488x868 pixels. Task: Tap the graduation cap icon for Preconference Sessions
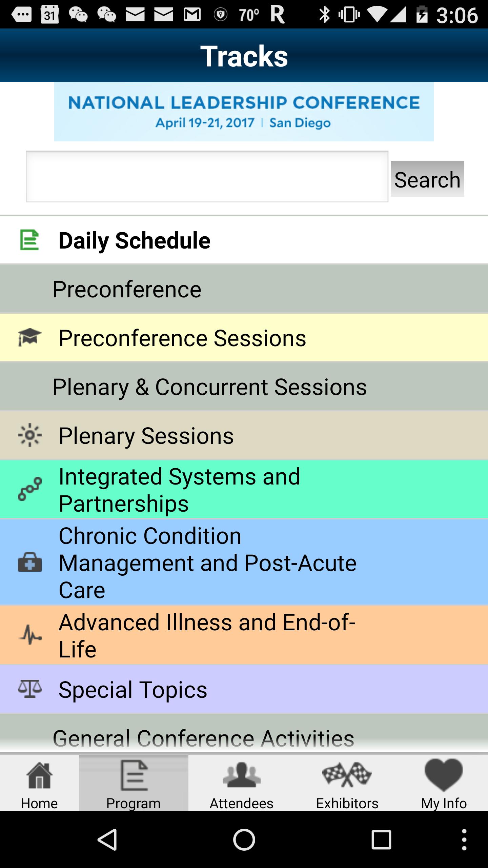click(x=30, y=337)
